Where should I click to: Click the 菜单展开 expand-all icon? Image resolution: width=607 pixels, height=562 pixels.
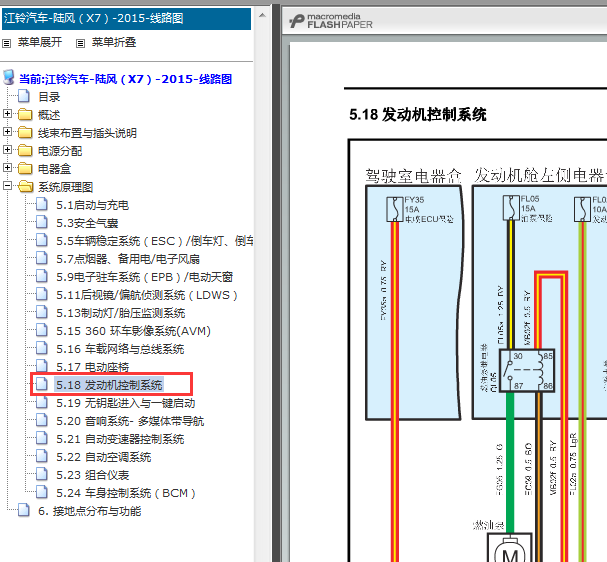click(6, 43)
